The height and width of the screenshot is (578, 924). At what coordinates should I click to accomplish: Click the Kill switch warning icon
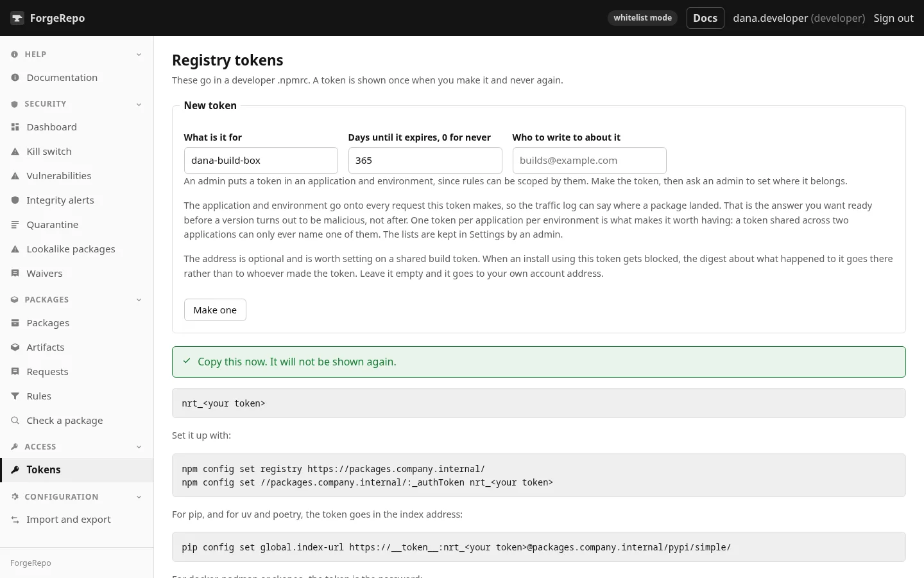point(15,152)
